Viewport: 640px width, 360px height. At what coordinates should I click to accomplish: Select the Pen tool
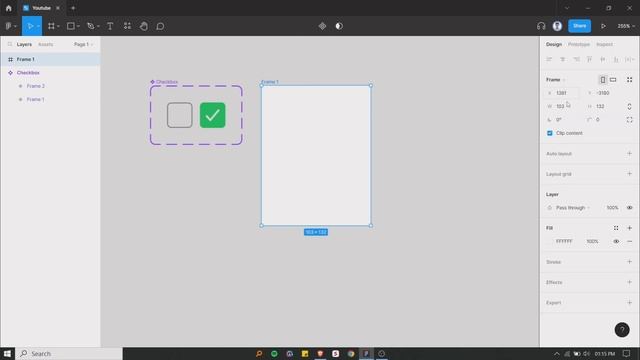[91, 26]
